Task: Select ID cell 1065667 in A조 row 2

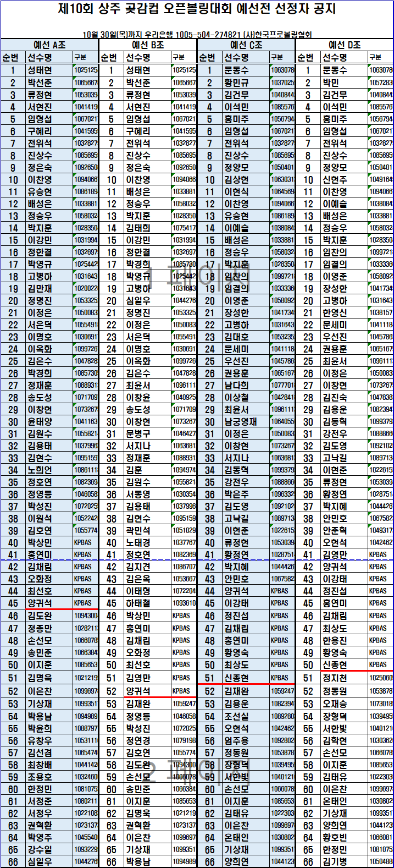Action: coord(86,83)
